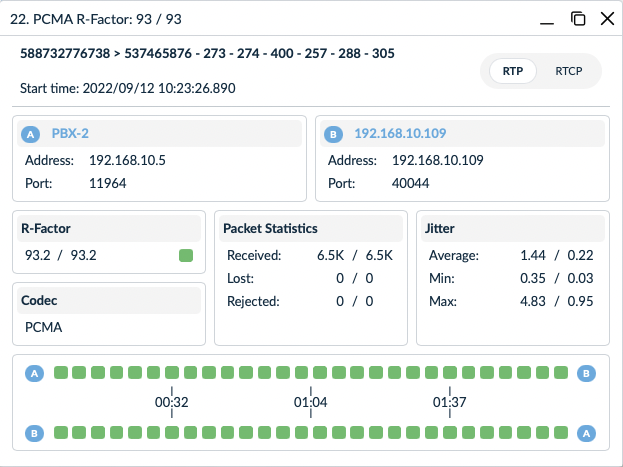Viewport: 623px width, 467px height.
Task: Click the last green segment in lower timeline
Action: (561, 432)
